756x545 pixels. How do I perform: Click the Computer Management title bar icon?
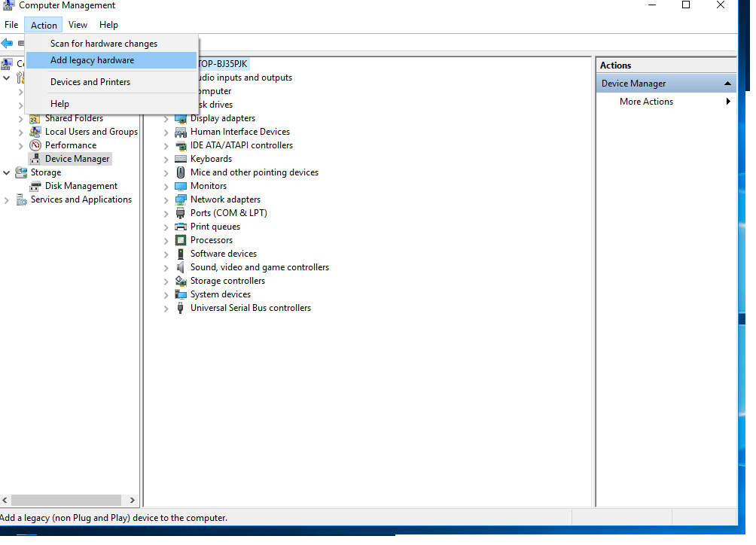pos(8,5)
